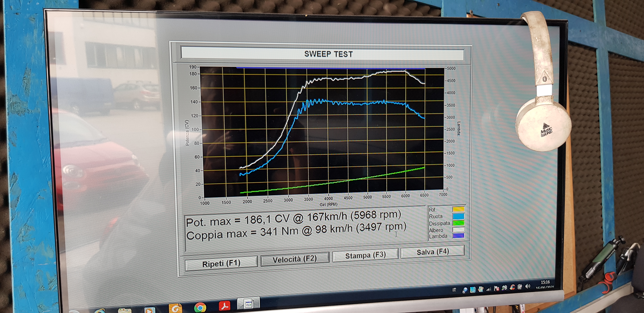Screen dimensions: 644x313
Task: Click the power plug battery tray icon
Action: point(520,287)
